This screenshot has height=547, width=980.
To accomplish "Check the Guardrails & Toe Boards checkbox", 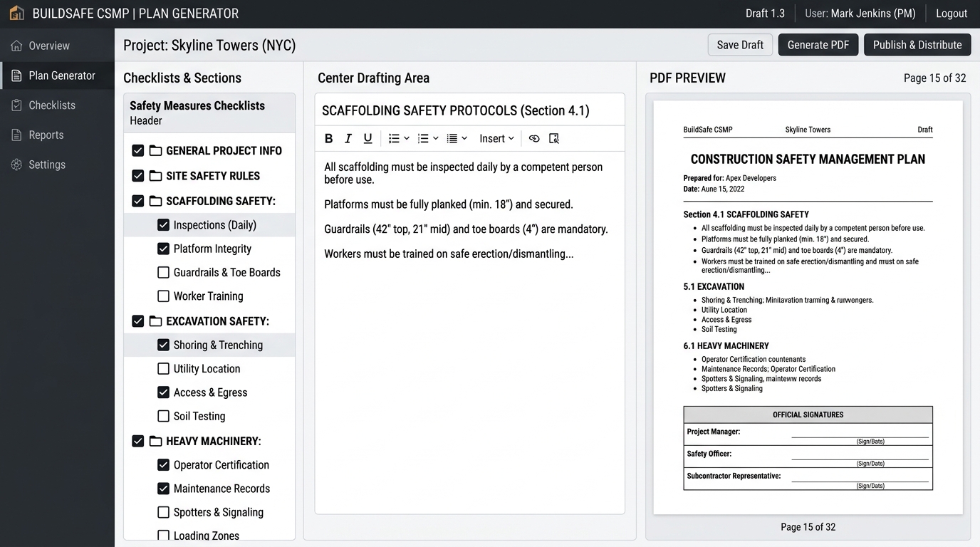I will 163,272.
